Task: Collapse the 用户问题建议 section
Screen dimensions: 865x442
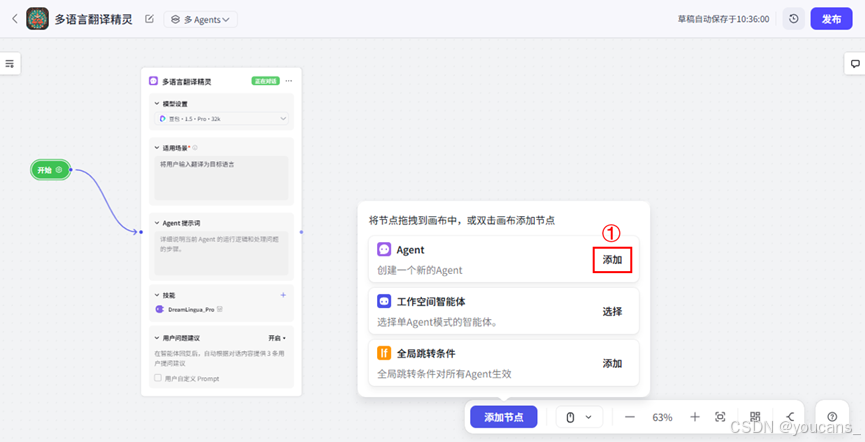Action: (x=157, y=338)
